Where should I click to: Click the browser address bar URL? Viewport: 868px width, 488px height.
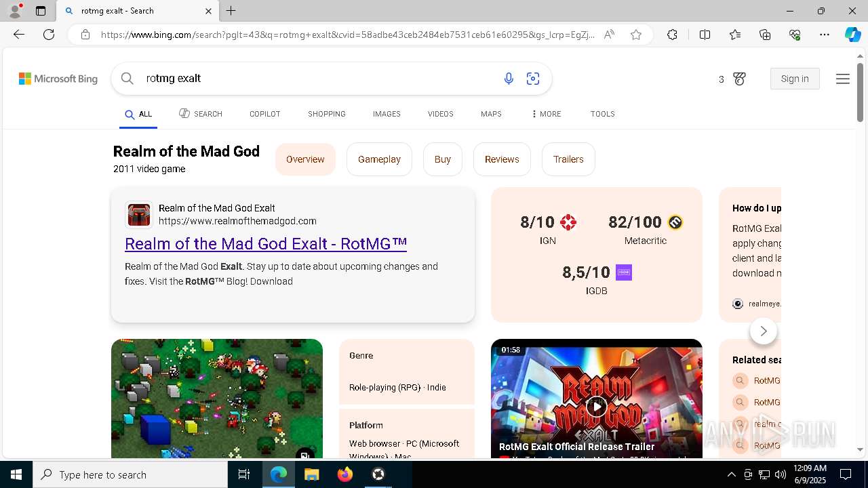347,35
